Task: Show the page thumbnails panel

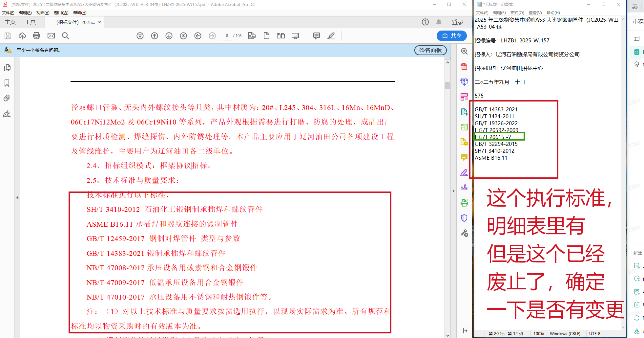Action: click(7, 68)
